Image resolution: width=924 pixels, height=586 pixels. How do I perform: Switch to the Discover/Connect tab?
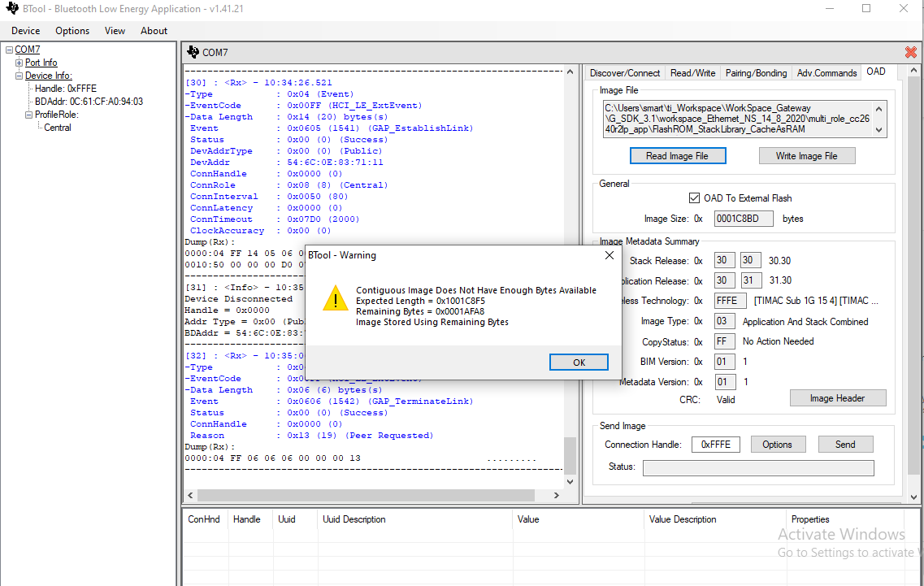[x=624, y=73]
